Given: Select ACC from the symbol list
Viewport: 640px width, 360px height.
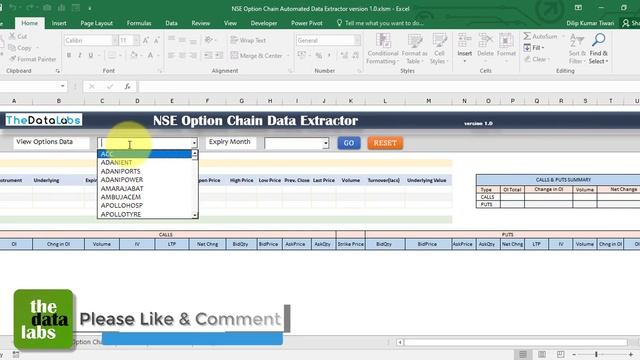Looking at the screenshot, I should pyautogui.click(x=144, y=154).
